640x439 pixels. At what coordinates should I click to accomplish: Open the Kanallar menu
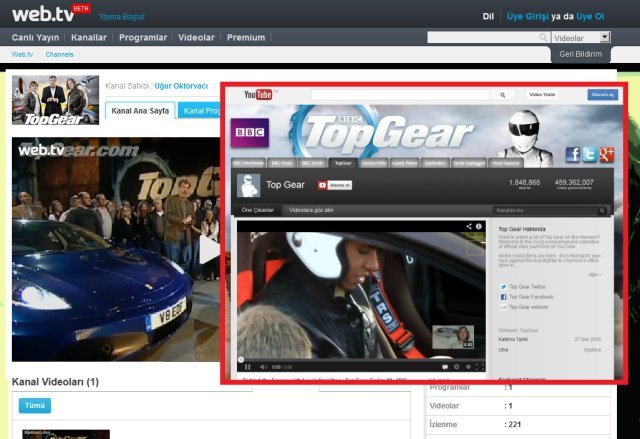click(x=89, y=38)
